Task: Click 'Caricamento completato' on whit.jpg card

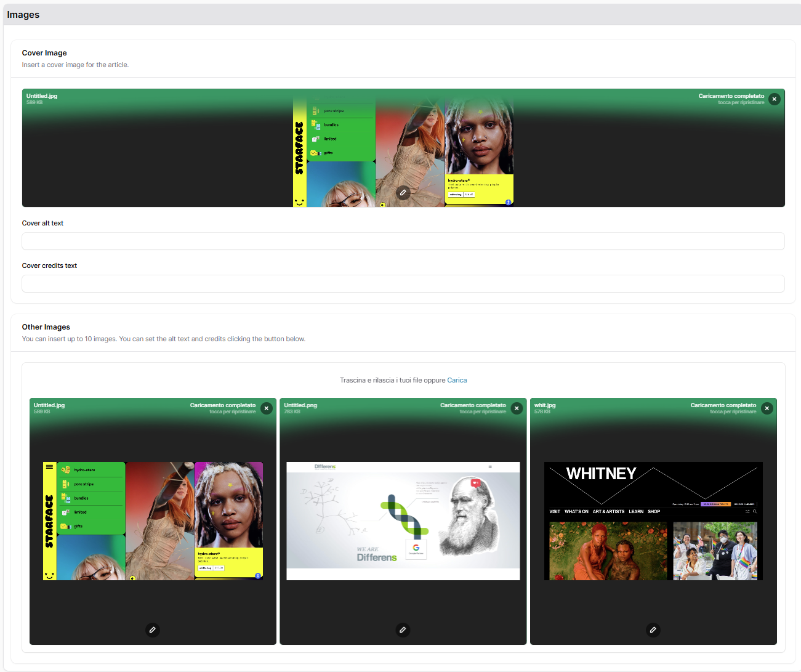Action: point(723,405)
